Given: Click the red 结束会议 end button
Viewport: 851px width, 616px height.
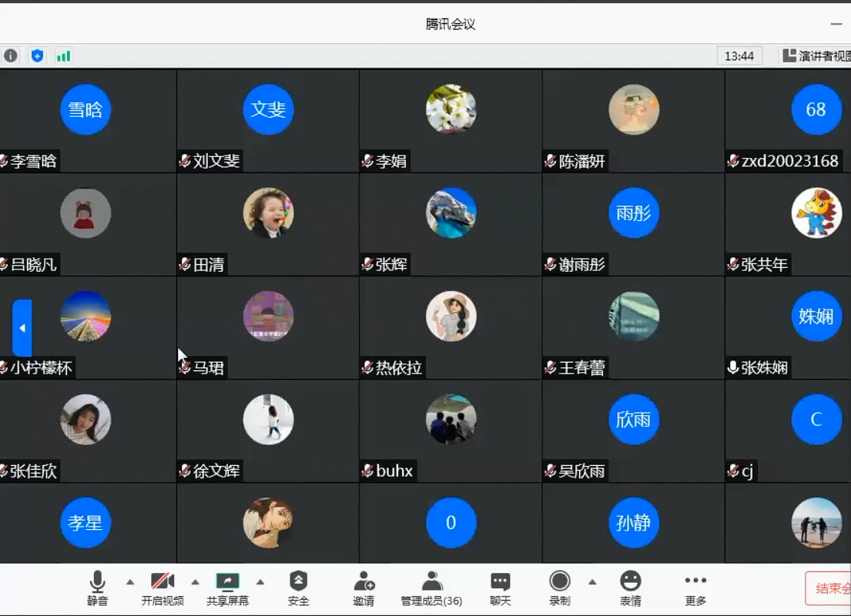Looking at the screenshot, I should coord(830,588).
